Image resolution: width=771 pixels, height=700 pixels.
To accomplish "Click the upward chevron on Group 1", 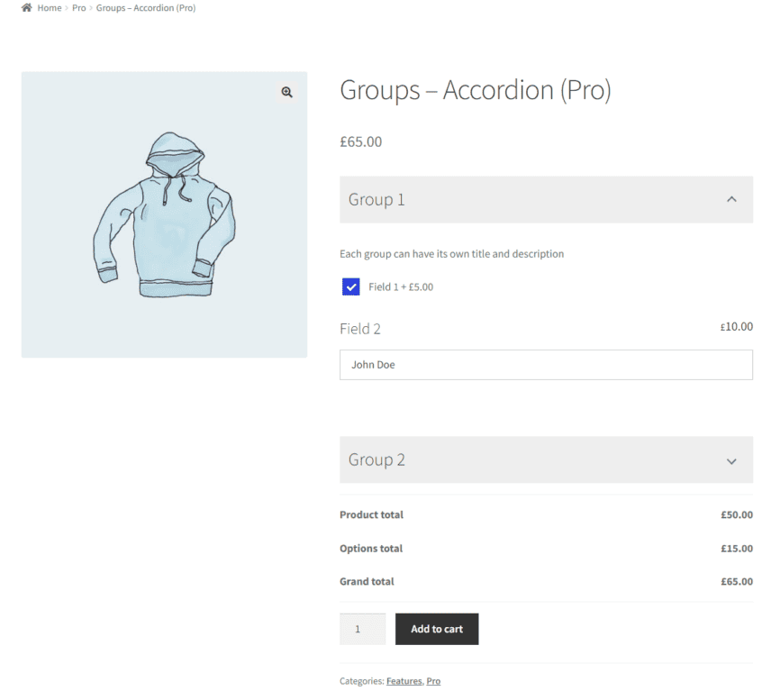I will pos(732,199).
